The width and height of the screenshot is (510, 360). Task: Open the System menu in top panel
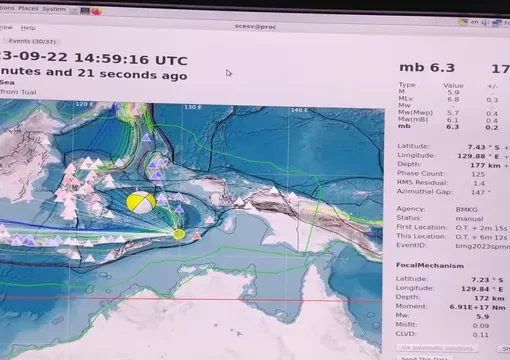coord(54,9)
